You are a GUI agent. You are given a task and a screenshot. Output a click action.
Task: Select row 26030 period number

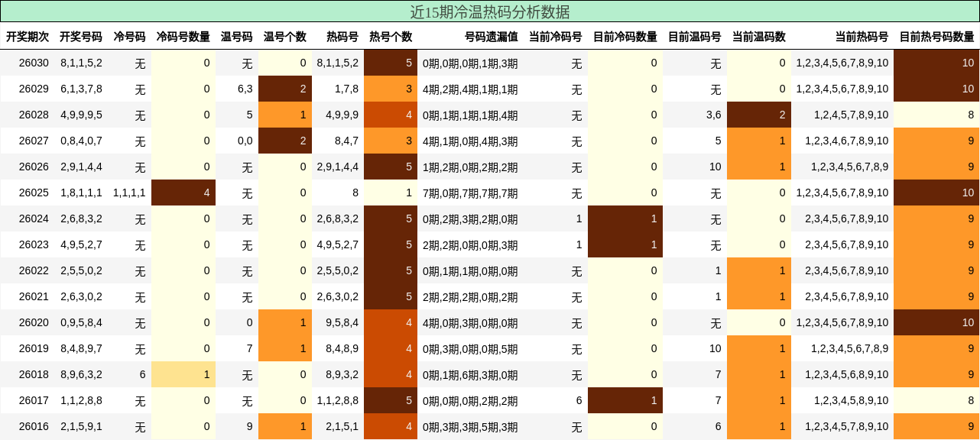pos(29,63)
